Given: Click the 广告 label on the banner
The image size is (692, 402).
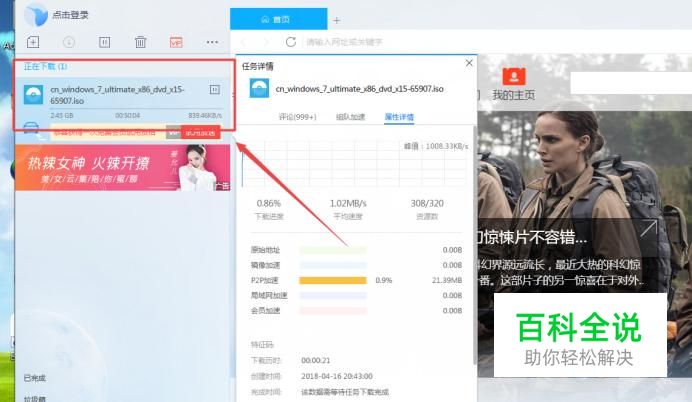Looking at the screenshot, I should [222, 186].
